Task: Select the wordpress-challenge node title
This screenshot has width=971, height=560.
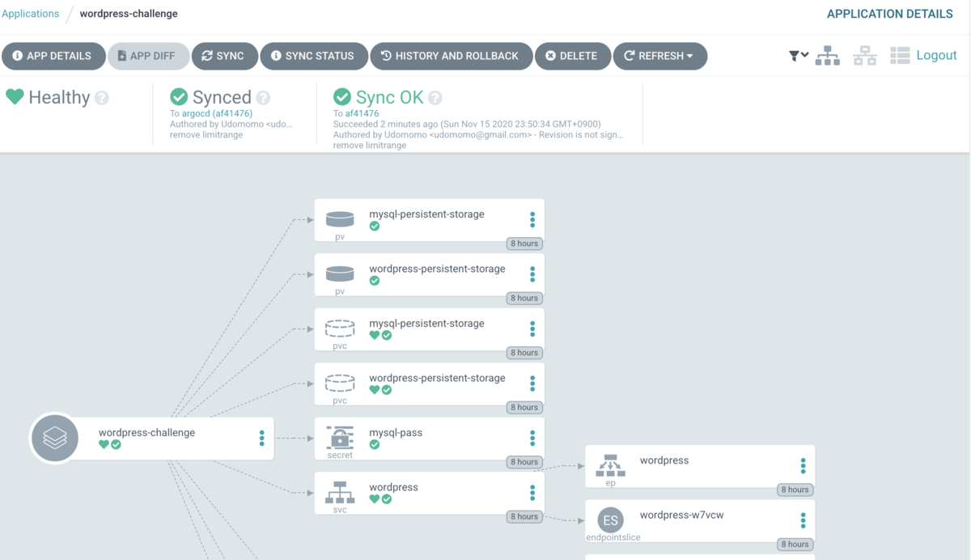Action: pos(146,433)
